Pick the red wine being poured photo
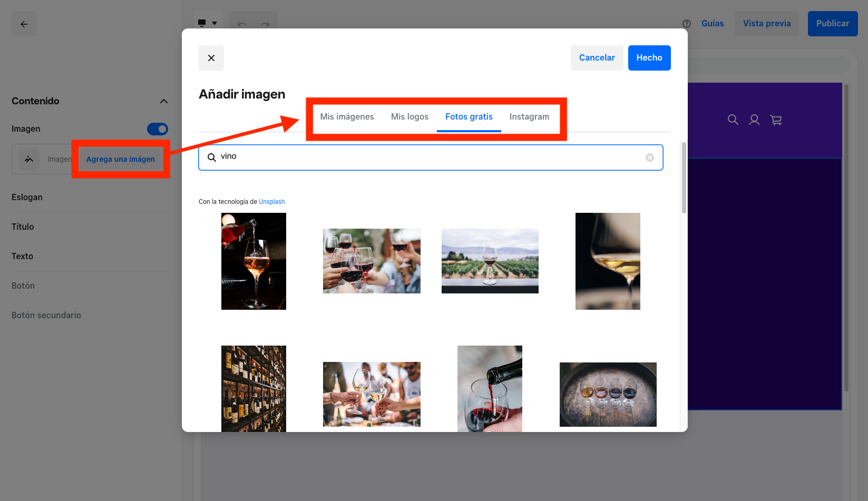This screenshot has width=868, height=501. click(490, 389)
